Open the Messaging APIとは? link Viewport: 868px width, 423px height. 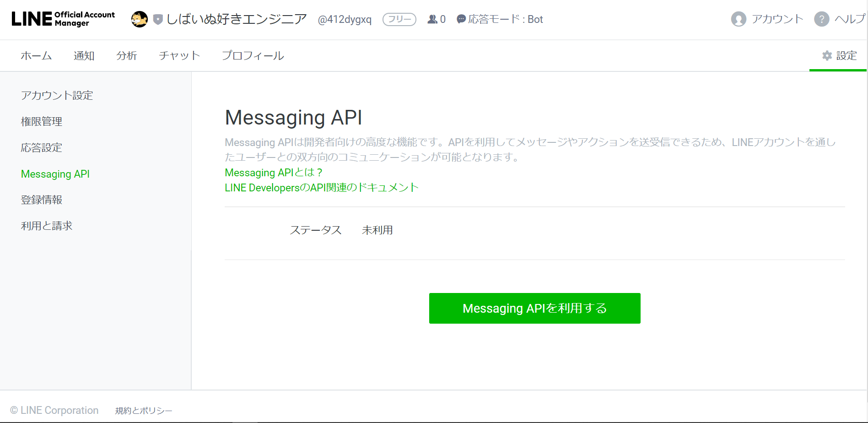274,173
